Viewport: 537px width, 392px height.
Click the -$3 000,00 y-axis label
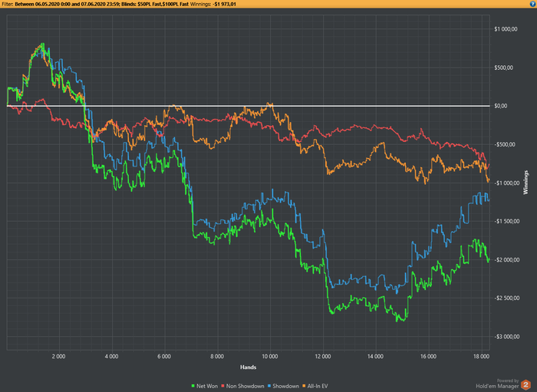tap(507, 337)
